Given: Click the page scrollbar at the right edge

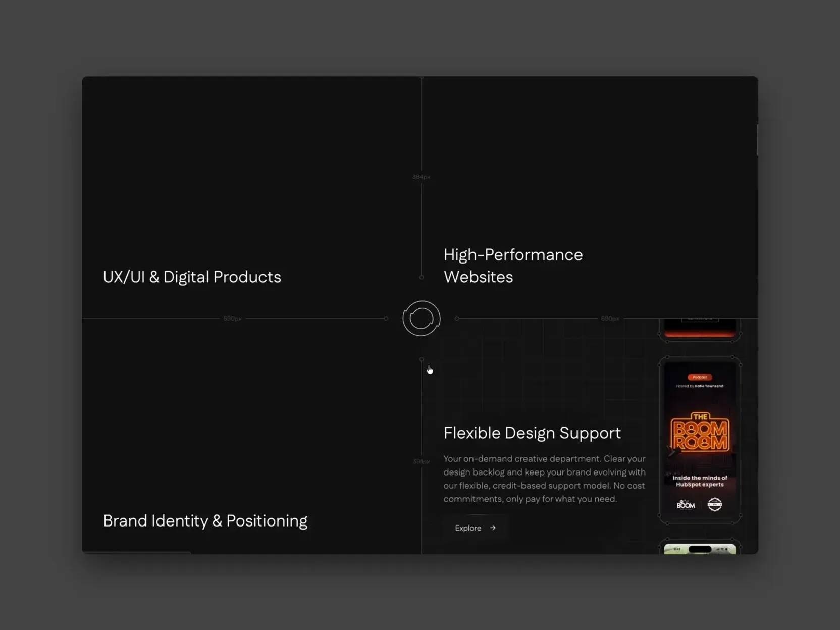Looking at the screenshot, I should (757, 140).
